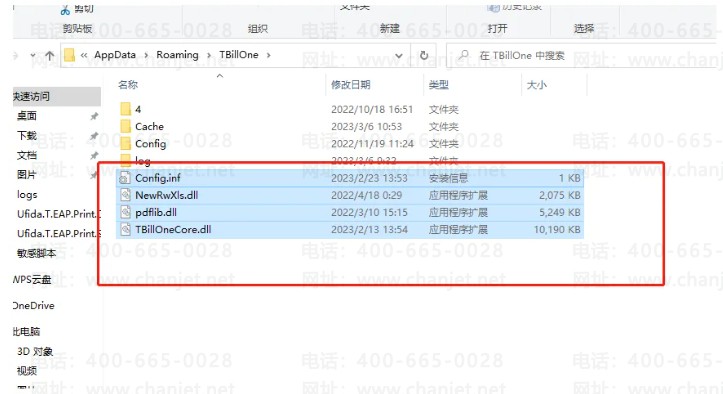The height and width of the screenshot is (394, 723).
Task: Expand chevron between AppData and Roaming
Action: (x=146, y=55)
